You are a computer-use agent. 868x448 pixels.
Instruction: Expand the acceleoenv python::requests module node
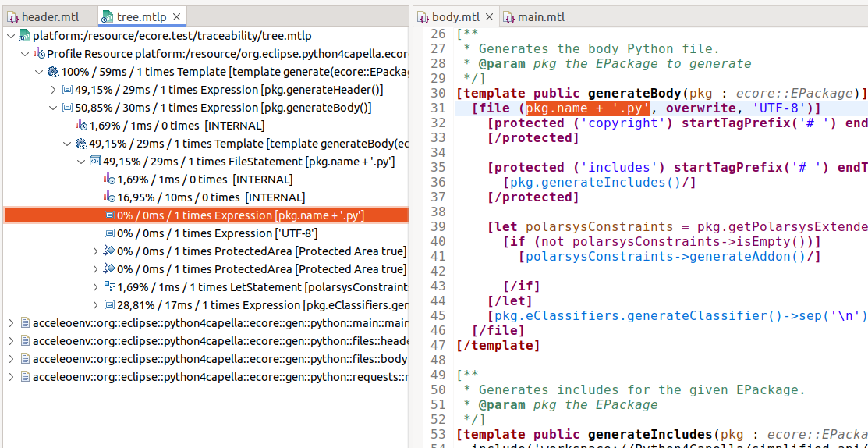11,376
